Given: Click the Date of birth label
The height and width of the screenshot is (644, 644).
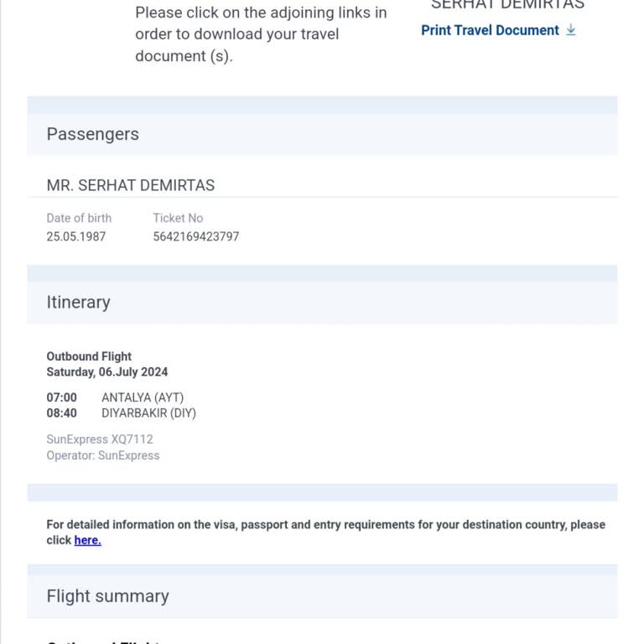Looking at the screenshot, I should 79,218.
